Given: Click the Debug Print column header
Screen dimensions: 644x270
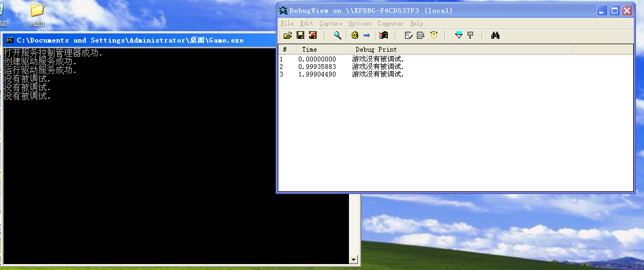Looking at the screenshot, I should pyautogui.click(x=462, y=49).
